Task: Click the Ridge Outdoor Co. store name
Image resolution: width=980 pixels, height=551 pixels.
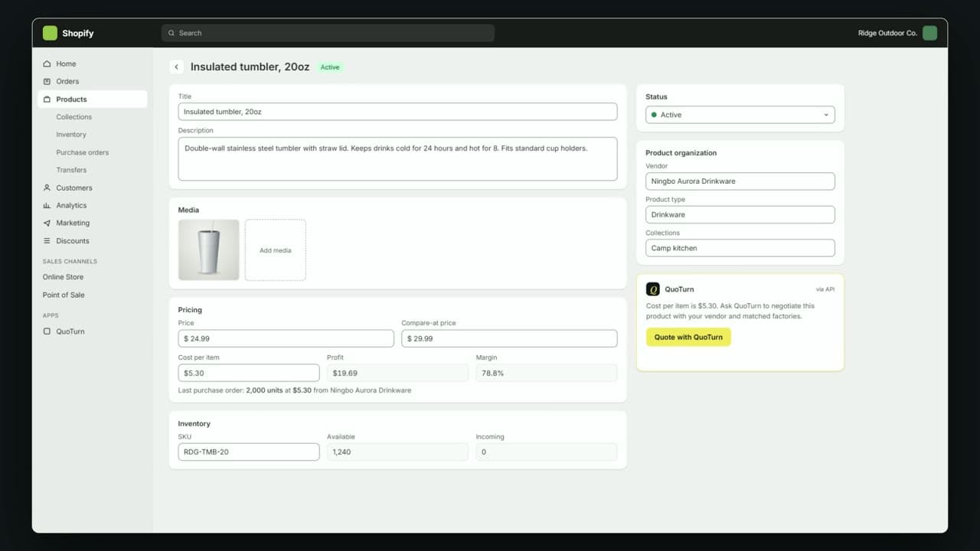Action: (x=888, y=33)
